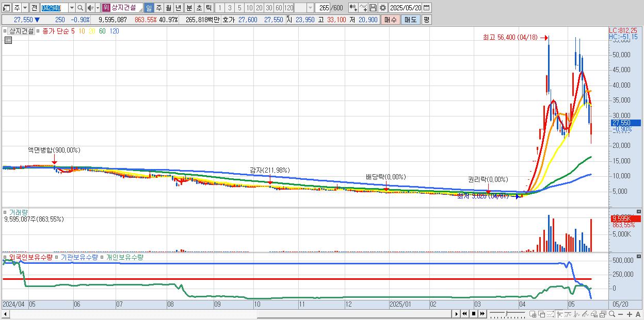Open the 주 dropdown at top left
Image resolution: width=644 pixels, height=320 pixels.
pos(25,8)
